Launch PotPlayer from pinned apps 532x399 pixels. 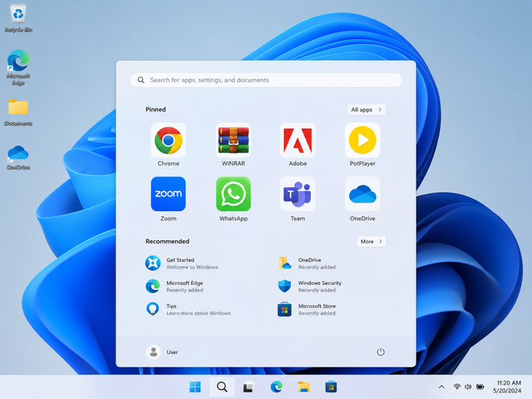click(362, 145)
